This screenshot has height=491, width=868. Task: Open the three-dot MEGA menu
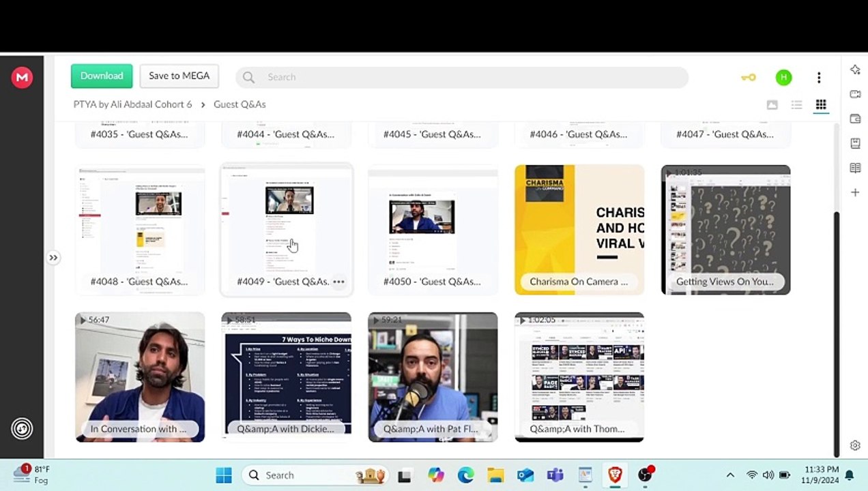pos(819,77)
